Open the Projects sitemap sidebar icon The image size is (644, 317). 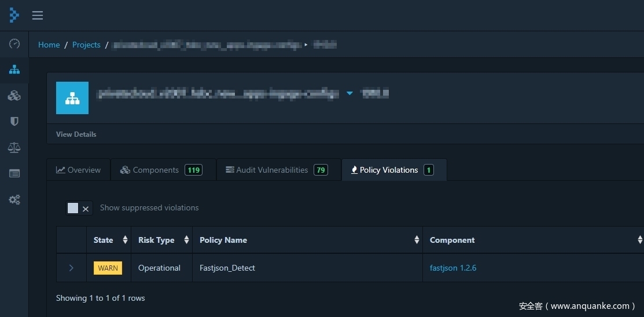coord(14,70)
